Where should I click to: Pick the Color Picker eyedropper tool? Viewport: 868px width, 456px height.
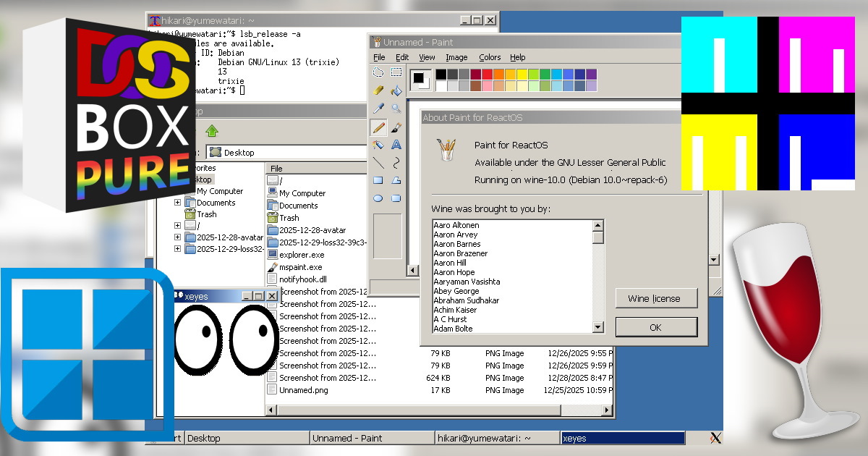[x=378, y=109]
